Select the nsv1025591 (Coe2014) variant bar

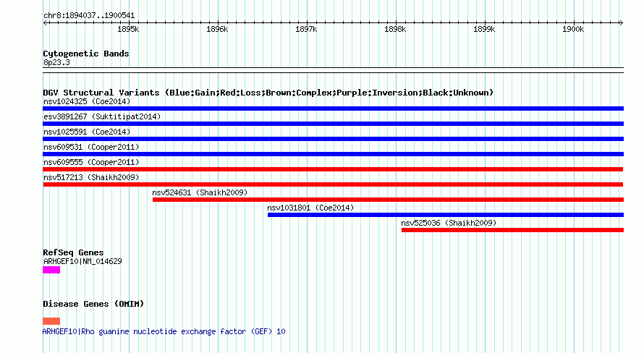point(333,139)
